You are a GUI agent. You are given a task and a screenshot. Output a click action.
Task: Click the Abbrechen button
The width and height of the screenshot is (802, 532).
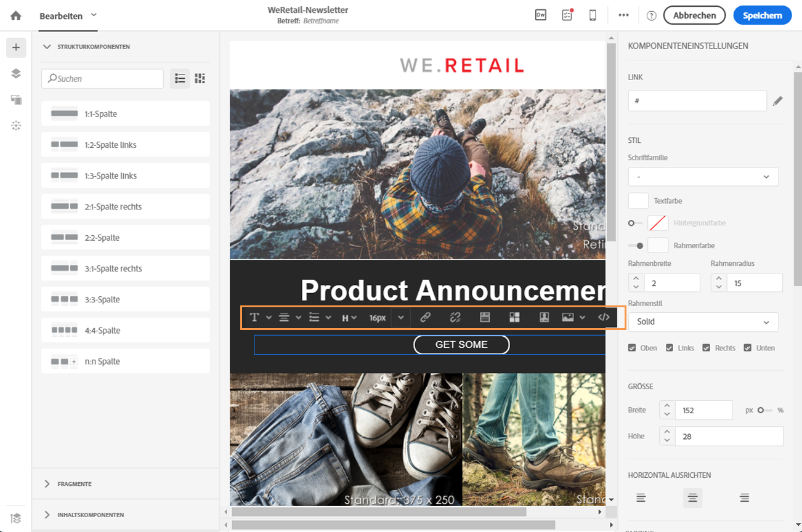(x=694, y=15)
